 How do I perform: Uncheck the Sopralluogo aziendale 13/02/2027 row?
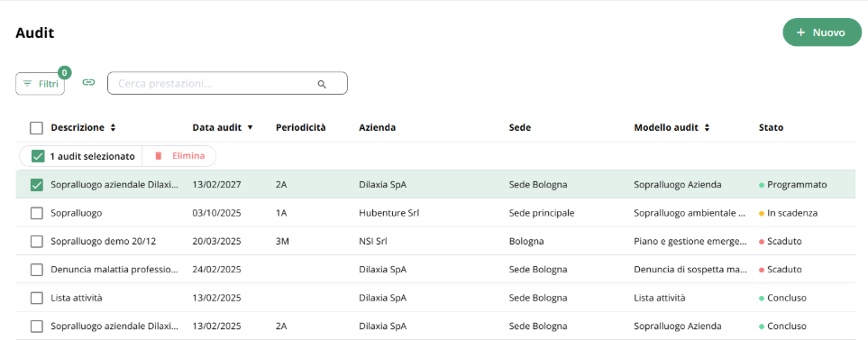point(37,185)
